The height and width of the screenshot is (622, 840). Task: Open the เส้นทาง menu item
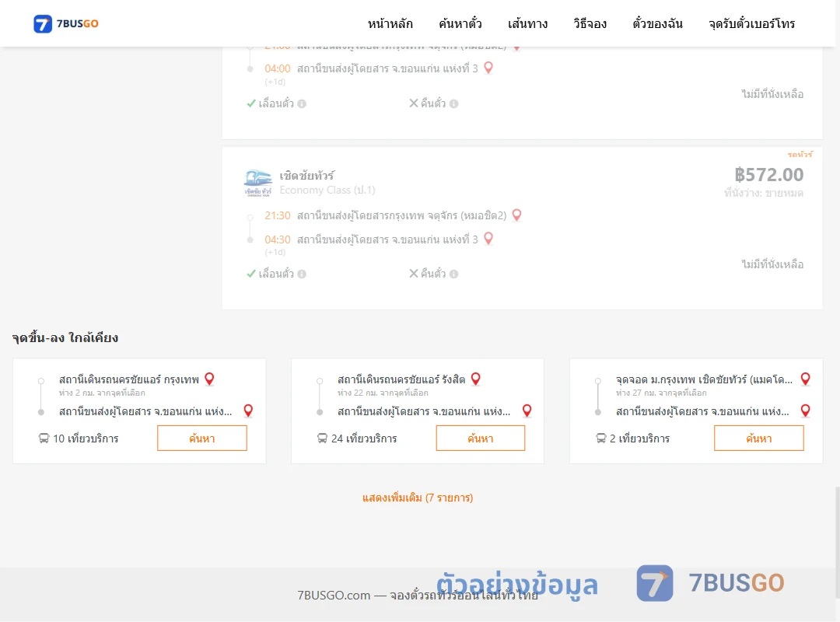click(527, 23)
